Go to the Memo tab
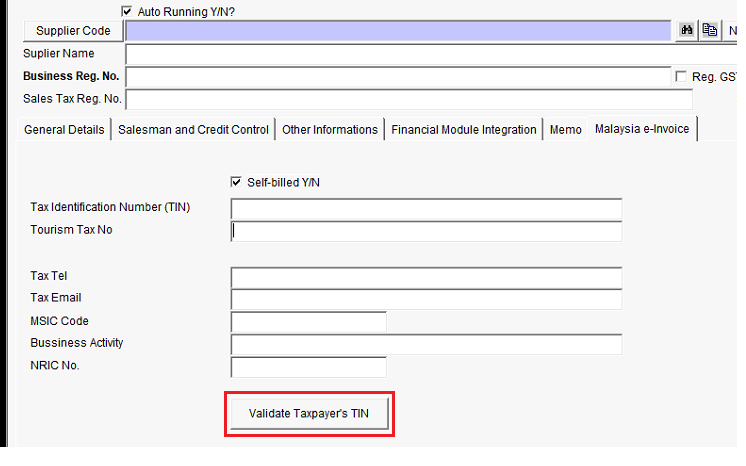Screen dimensions: 746x466 pos(565,130)
